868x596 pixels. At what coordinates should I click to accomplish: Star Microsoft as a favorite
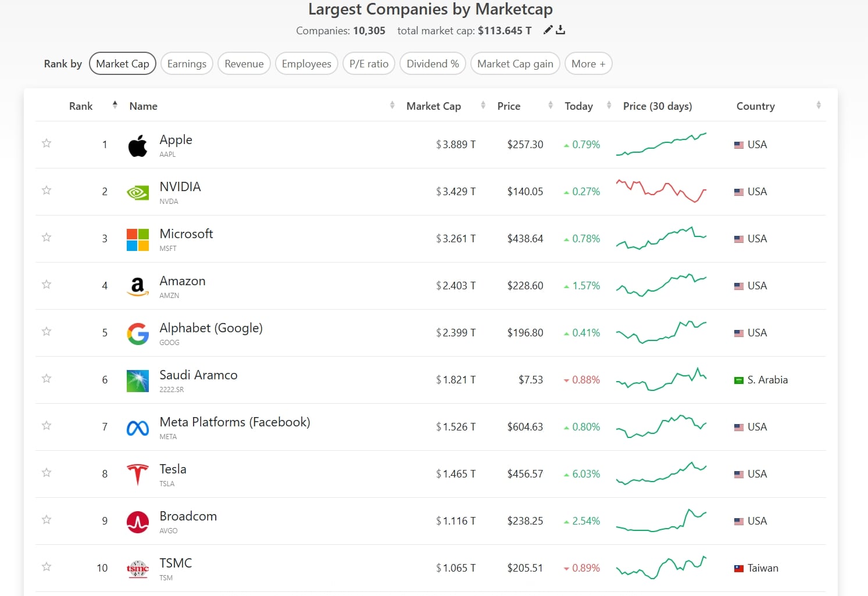point(47,237)
